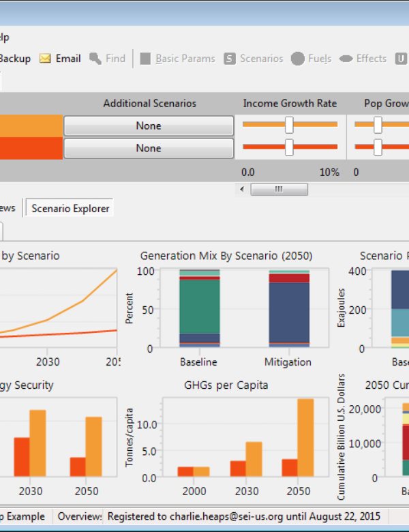Click the Generation Mix By Scenario chart
The width and height of the screenshot is (409, 532).
226,310
